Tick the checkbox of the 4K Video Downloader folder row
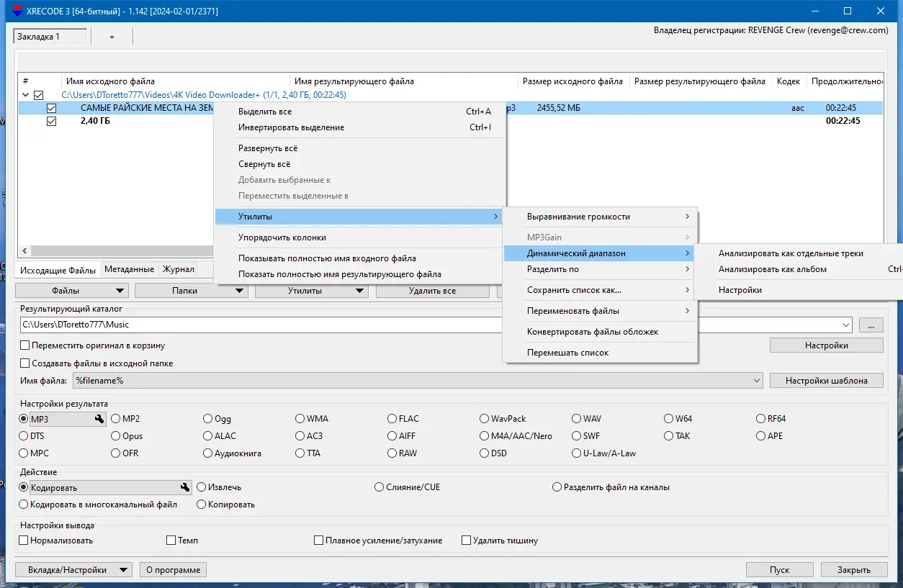The width and height of the screenshot is (903, 588). click(x=39, y=95)
